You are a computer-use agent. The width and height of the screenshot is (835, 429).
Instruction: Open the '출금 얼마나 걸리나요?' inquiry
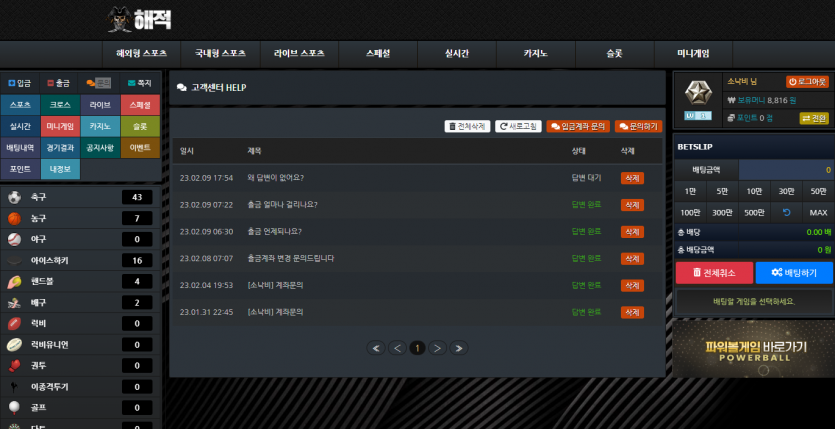[282, 204]
